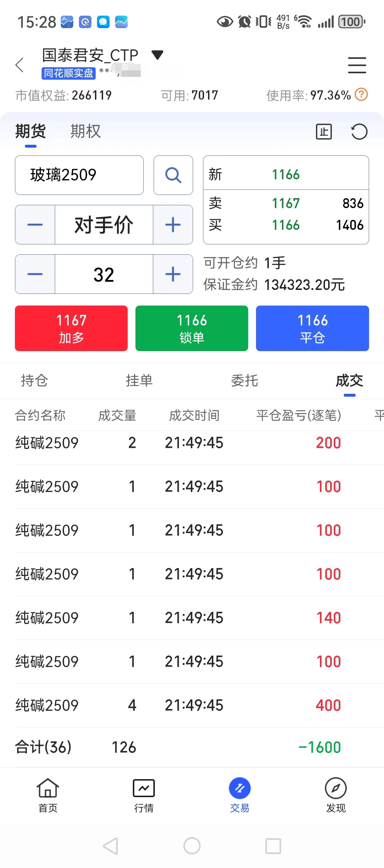Go to 首页 home icon

[x=48, y=795]
